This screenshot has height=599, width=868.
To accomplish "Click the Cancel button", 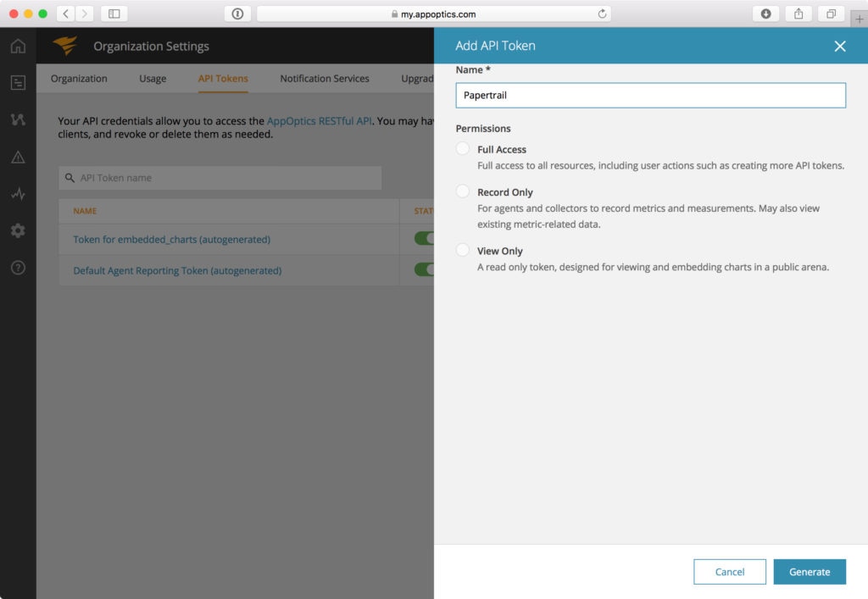I will (x=730, y=572).
